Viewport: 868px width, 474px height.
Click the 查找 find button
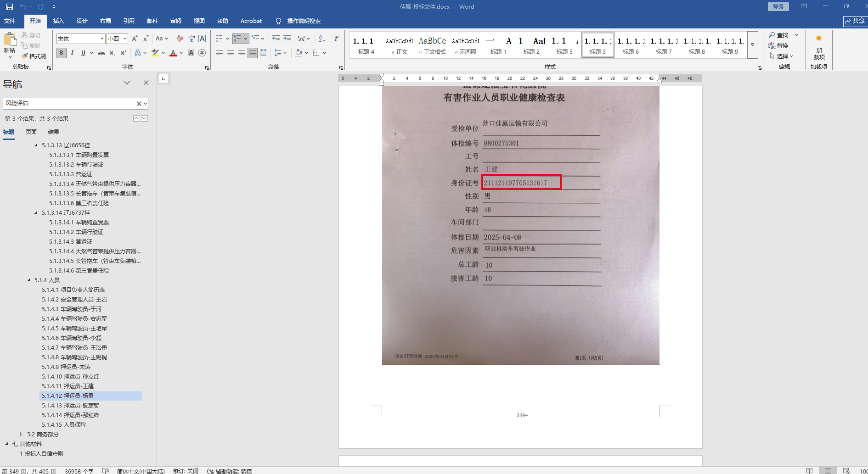click(x=779, y=35)
